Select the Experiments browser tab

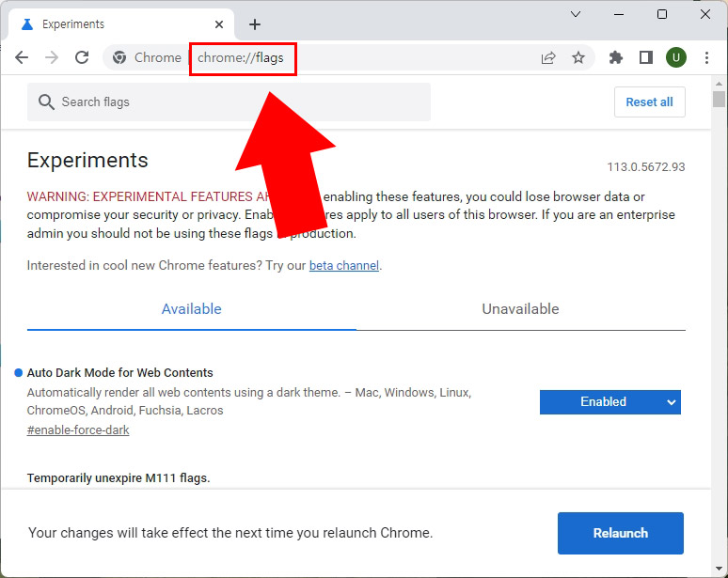pos(120,24)
